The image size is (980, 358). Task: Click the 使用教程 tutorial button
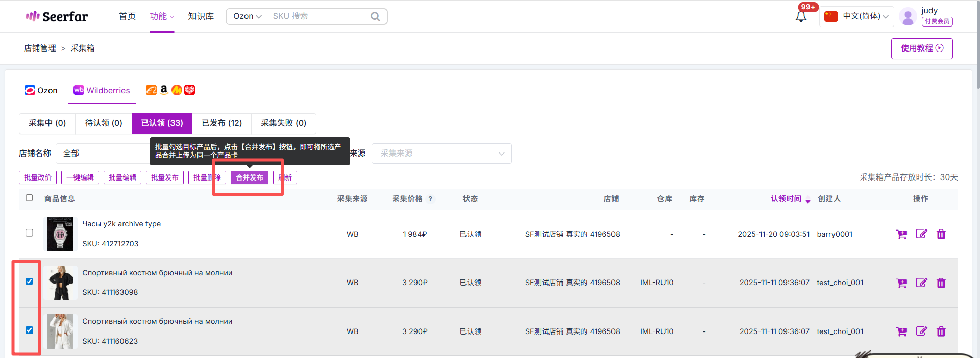[x=921, y=48]
